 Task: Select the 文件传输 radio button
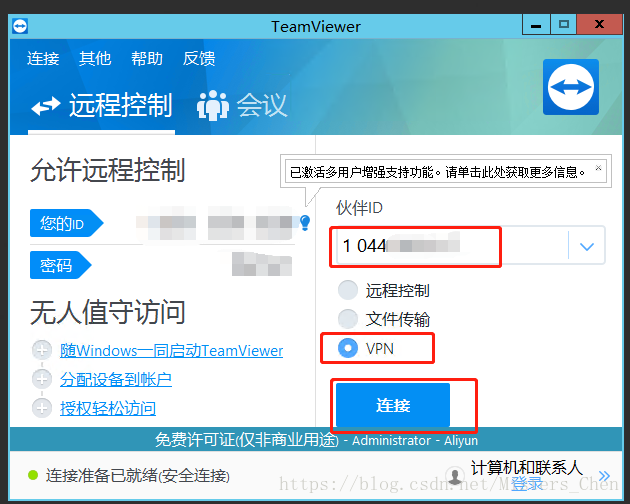[348, 319]
